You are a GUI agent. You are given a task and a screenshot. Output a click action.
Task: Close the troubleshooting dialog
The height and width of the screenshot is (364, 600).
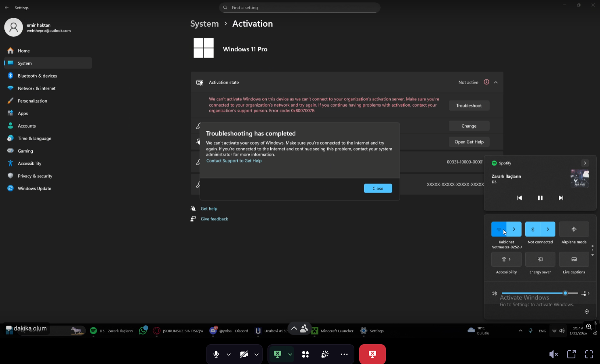click(x=378, y=189)
